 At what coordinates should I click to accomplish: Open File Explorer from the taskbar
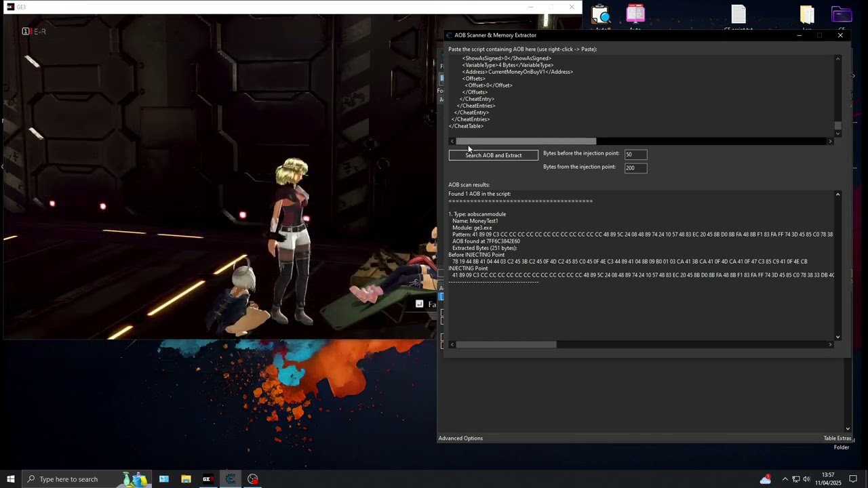point(186,479)
